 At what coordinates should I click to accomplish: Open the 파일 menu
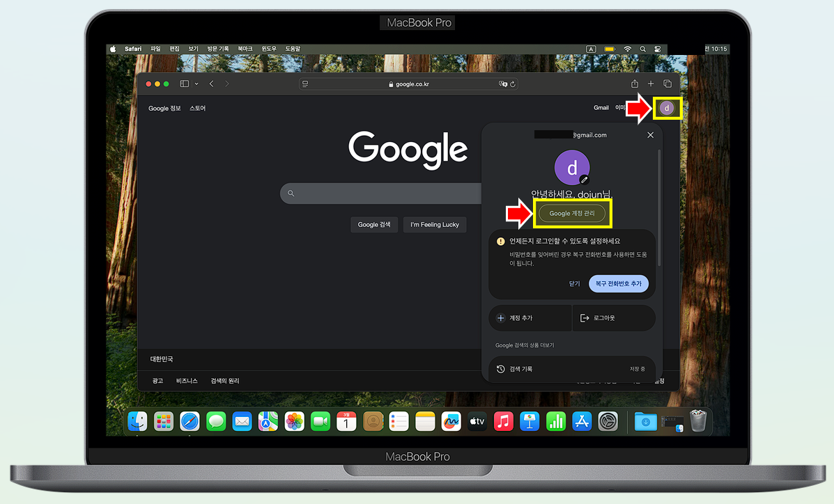(155, 49)
